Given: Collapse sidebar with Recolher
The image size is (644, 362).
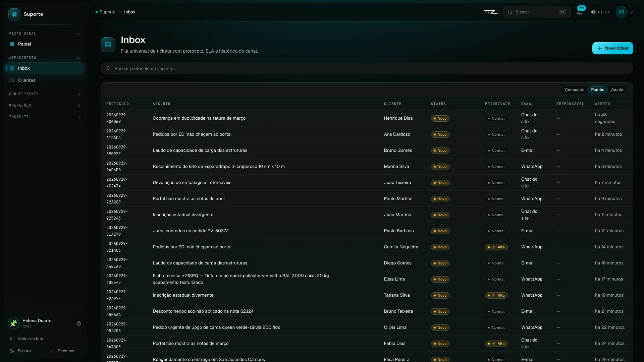Looking at the screenshot, I should [x=62, y=351].
